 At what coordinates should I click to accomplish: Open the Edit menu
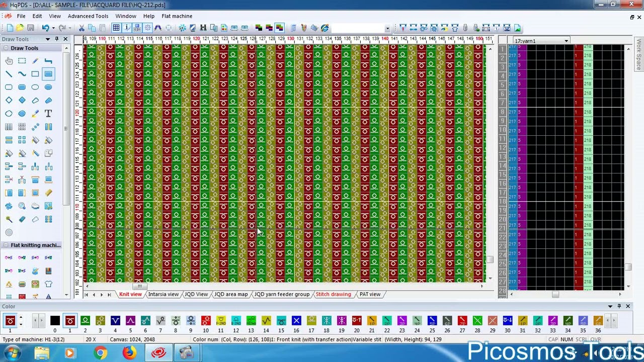(x=37, y=16)
